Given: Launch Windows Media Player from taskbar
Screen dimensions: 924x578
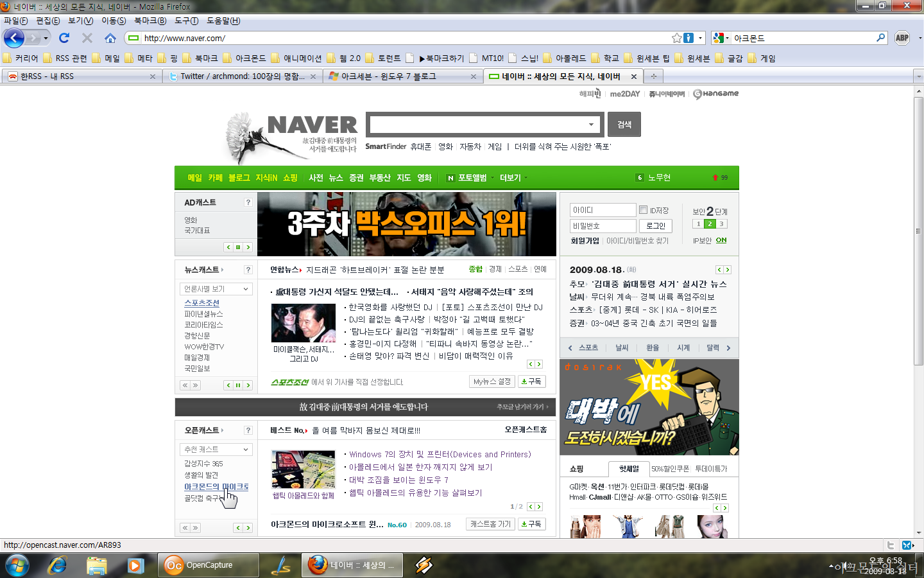Looking at the screenshot, I should pos(135,565).
